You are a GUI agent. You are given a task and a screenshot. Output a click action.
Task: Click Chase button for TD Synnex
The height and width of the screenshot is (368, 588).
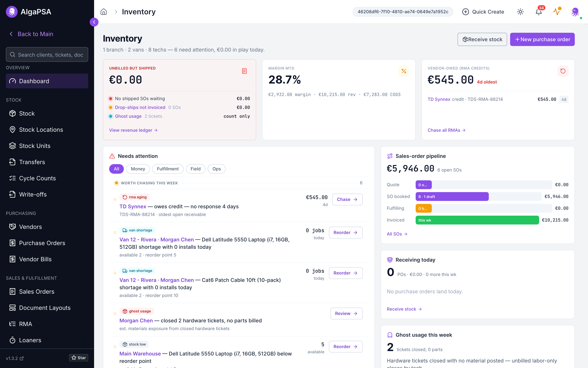[347, 199]
